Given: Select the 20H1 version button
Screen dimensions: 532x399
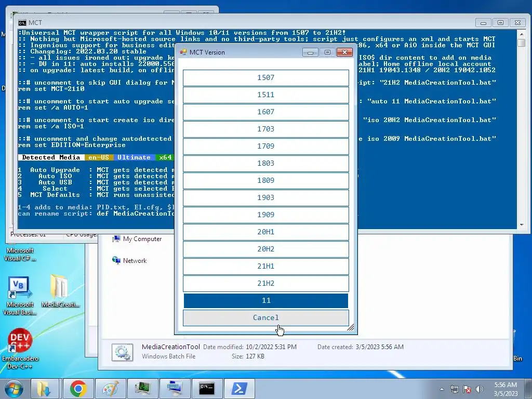Looking at the screenshot, I should click(x=265, y=232).
